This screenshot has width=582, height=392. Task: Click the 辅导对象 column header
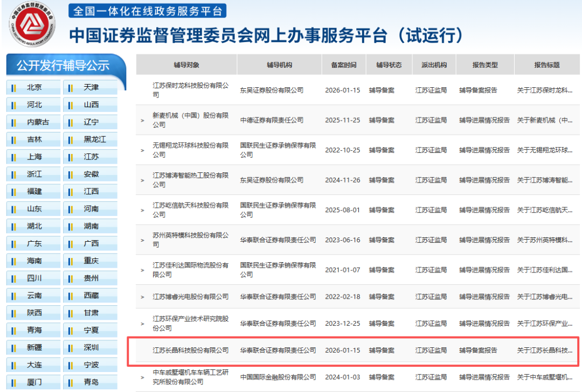[186, 65]
